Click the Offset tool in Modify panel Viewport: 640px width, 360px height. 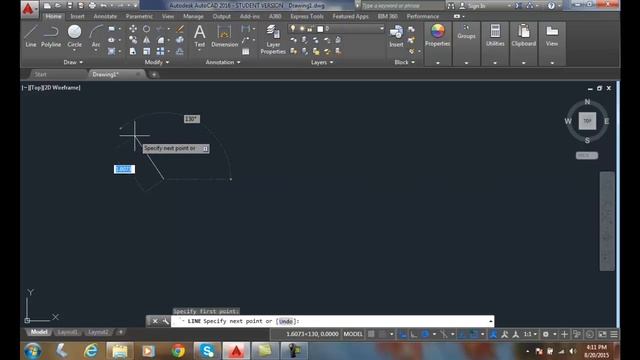[180, 51]
